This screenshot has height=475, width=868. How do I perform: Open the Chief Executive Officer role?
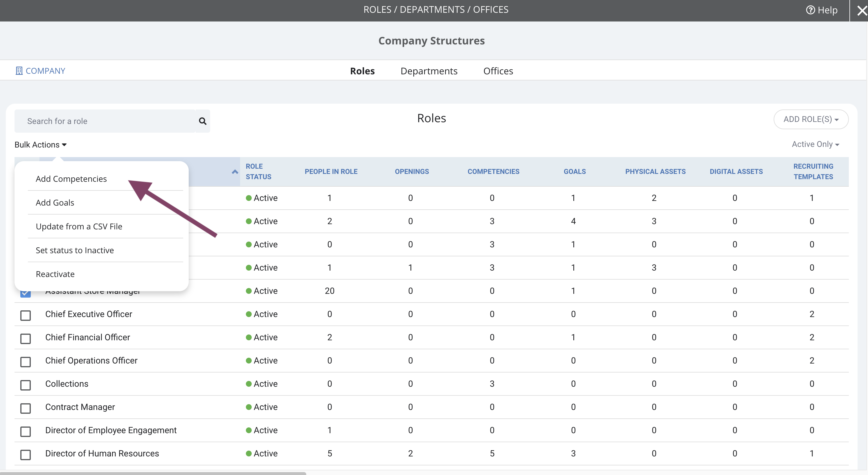89,314
